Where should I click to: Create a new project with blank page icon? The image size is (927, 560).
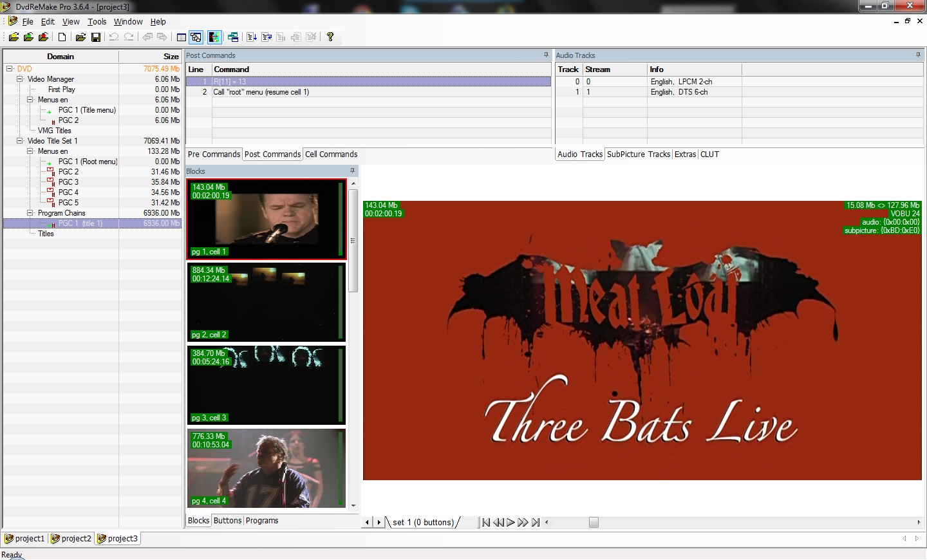62,37
